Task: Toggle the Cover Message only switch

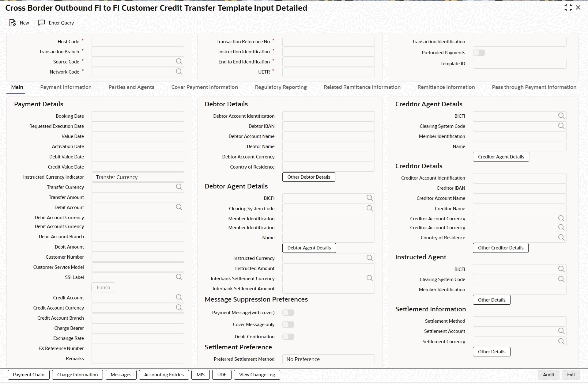Action: (x=288, y=325)
